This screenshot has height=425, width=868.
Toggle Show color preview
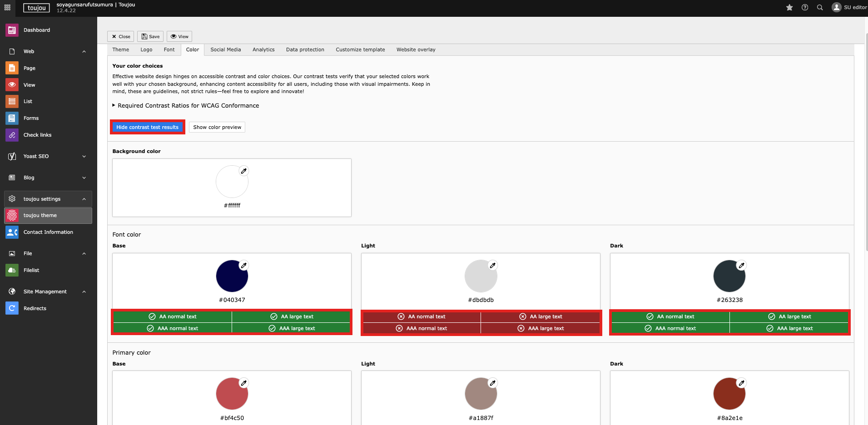(x=217, y=127)
